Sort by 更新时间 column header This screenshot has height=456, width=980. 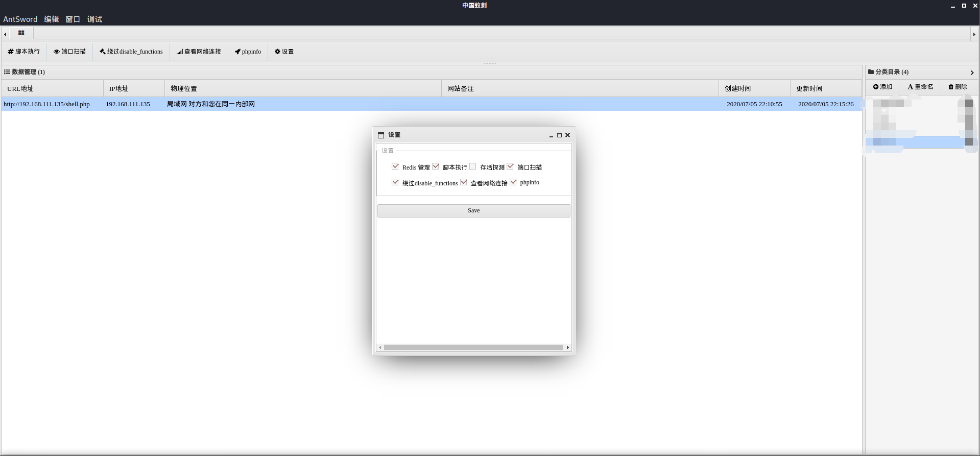[826, 88]
